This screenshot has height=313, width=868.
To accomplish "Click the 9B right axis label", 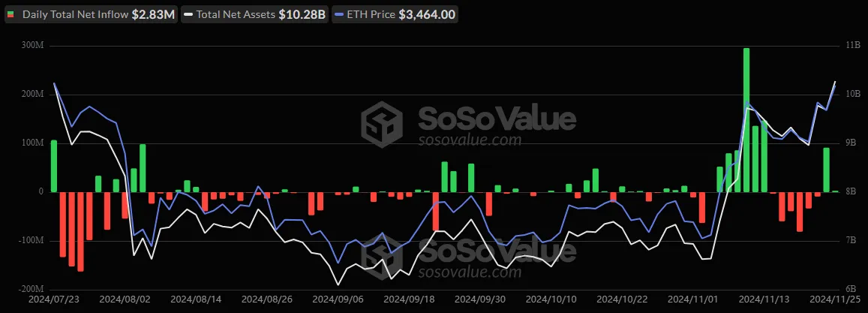I will [x=850, y=143].
